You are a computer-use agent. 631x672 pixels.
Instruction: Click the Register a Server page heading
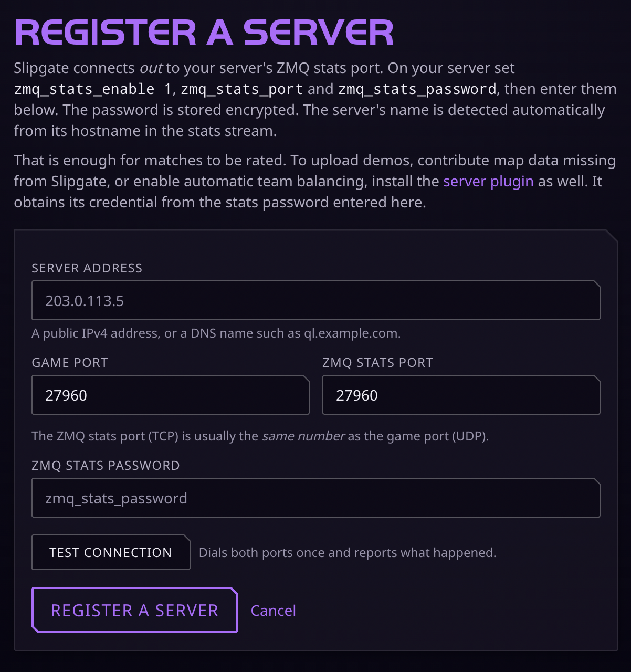point(204,33)
